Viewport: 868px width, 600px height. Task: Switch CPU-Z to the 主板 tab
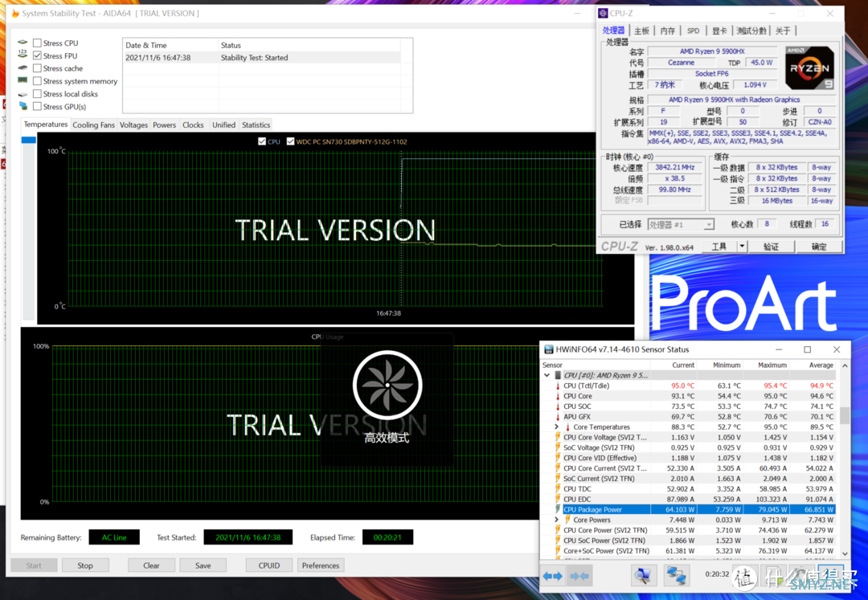pyautogui.click(x=641, y=31)
